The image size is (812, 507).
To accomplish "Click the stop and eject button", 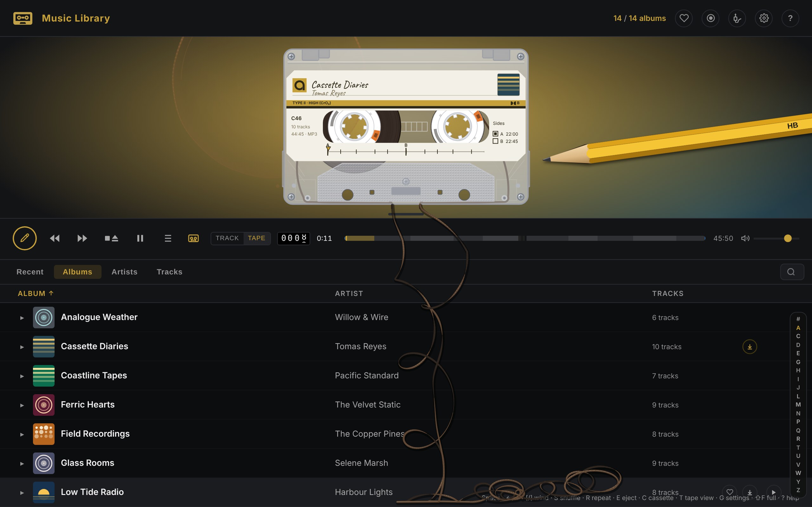I will click(111, 238).
